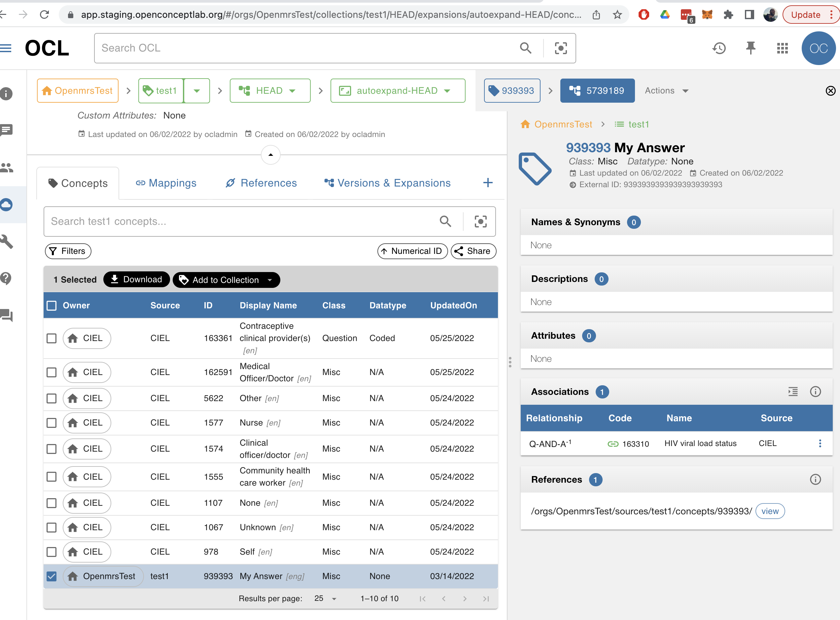Click the pin icon in the top bar

pos(750,48)
